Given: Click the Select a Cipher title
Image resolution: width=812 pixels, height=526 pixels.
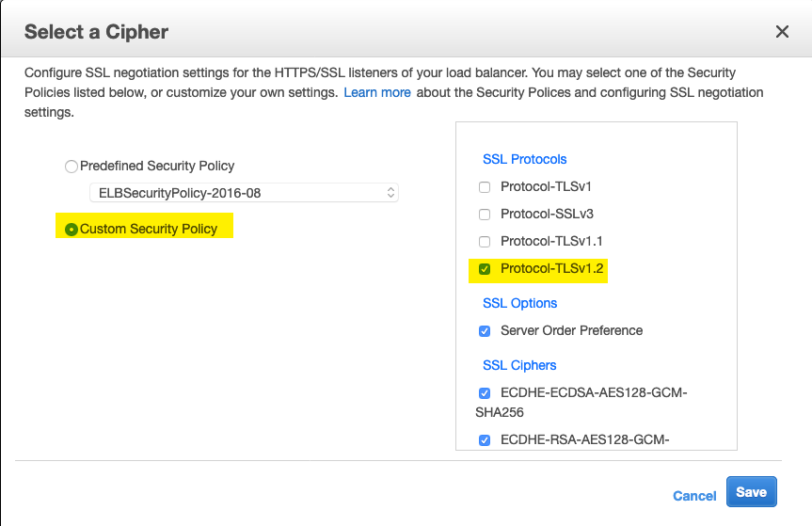Looking at the screenshot, I should (96, 32).
